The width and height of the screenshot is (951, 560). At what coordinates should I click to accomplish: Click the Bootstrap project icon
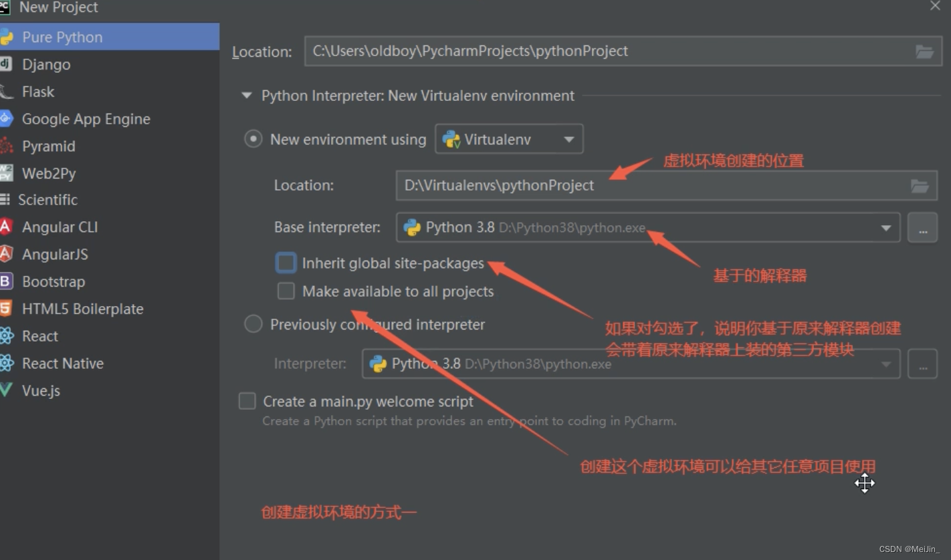(5, 281)
